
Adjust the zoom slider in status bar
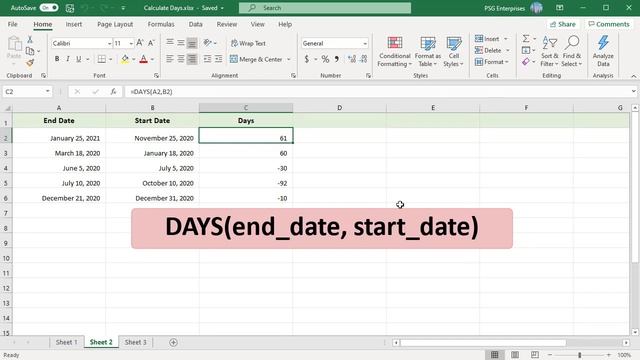pos(580,355)
